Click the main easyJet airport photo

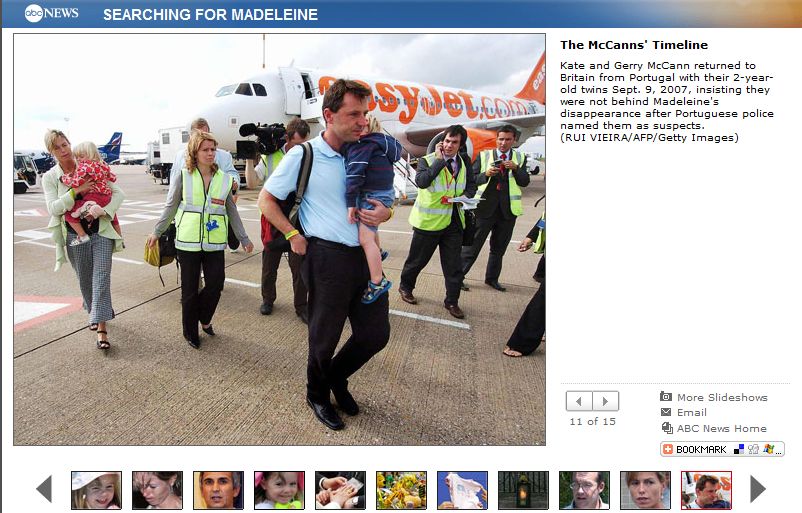pos(279,239)
